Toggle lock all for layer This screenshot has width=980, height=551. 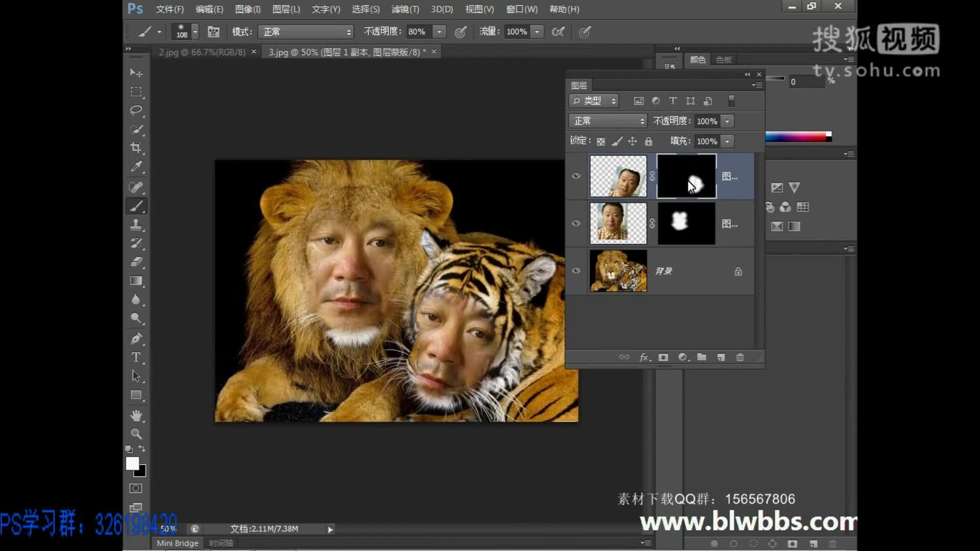coord(648,141)
